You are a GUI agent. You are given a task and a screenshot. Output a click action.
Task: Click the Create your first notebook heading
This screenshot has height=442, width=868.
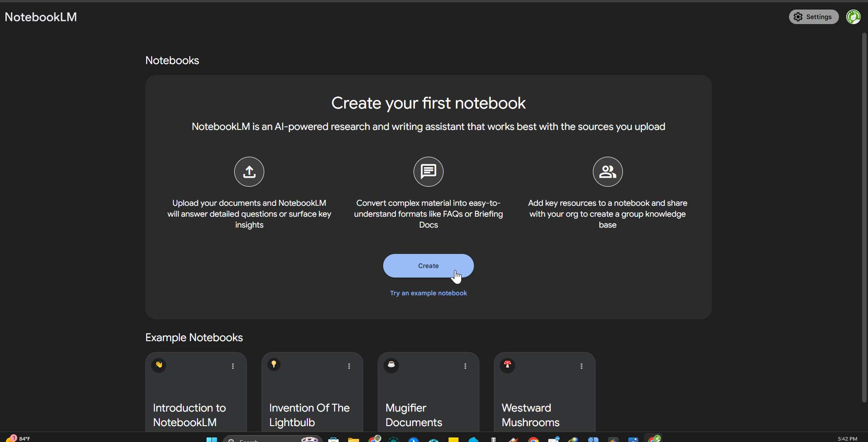[x=429, y=103]
